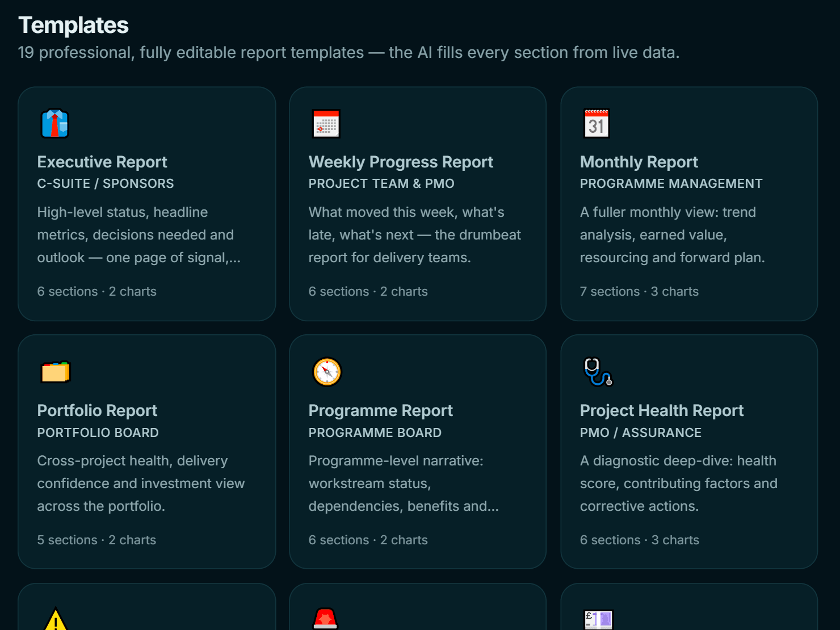
Task: Click the pound banknote icon
Action: pyautogui.click(x=599, y=620)
